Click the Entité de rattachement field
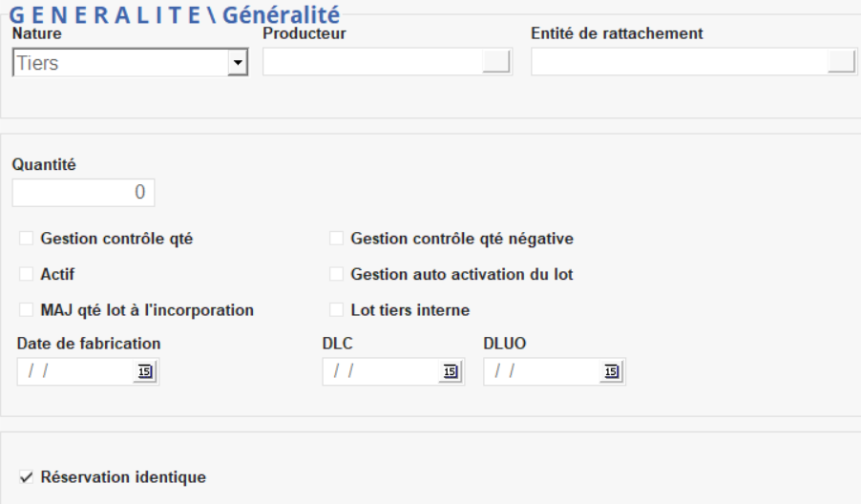Screen dimensions: 861x504 click(x=679, y=62)
